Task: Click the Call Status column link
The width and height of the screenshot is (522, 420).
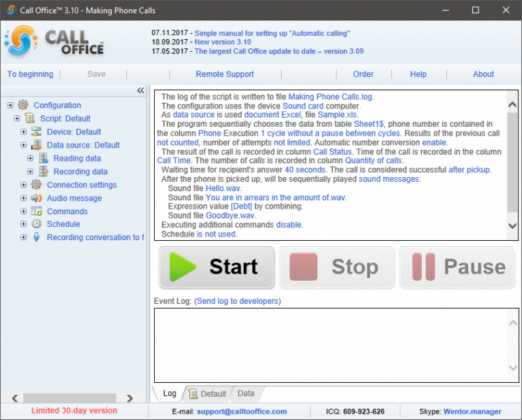Action: (x=332, y=152)
